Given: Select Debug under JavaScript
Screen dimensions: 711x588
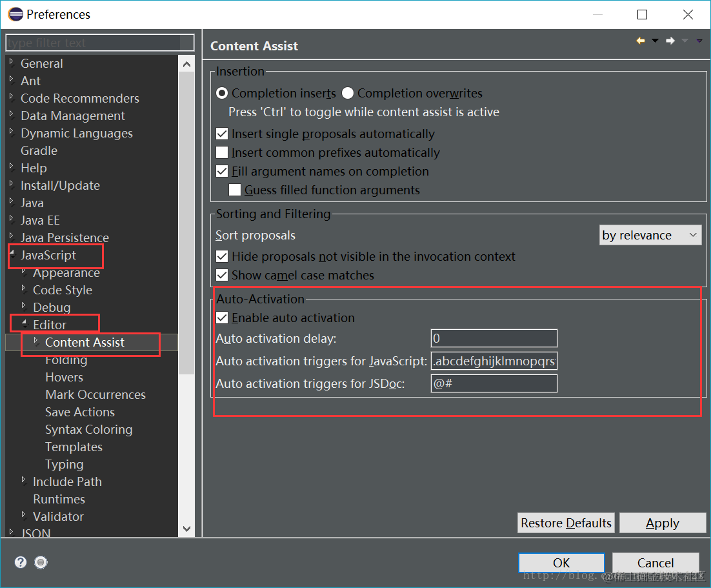Looking at the screenshot, I should [52, 307].
